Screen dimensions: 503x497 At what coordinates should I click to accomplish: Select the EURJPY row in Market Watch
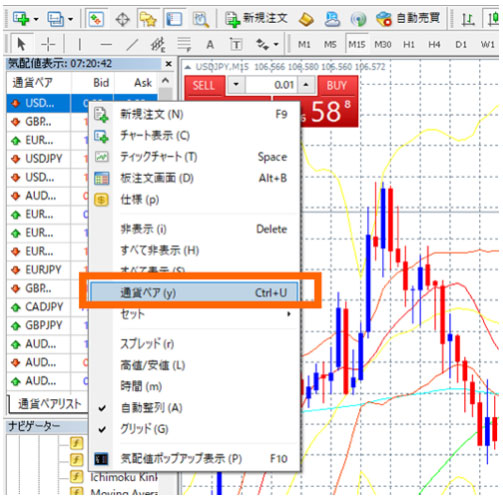click(47, 269)
